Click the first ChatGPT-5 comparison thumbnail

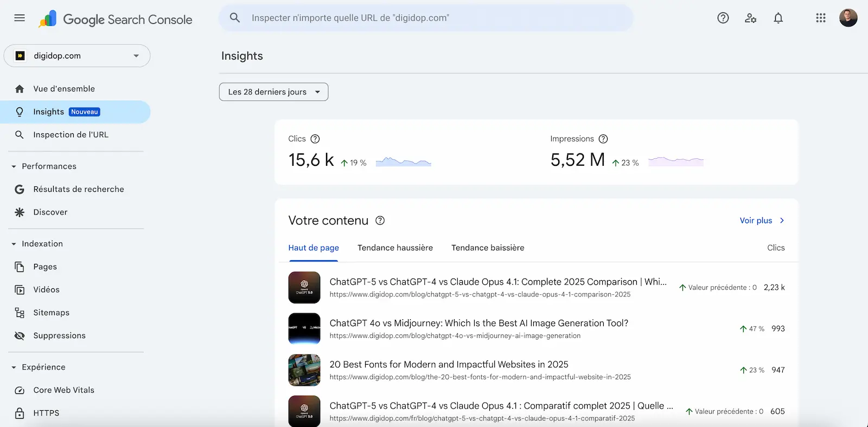coord(304,287)
